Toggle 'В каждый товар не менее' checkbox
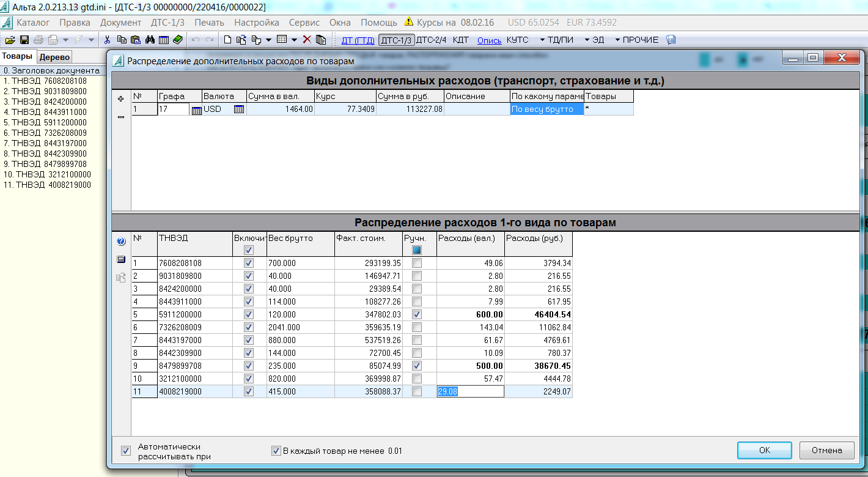 [276, 451]
